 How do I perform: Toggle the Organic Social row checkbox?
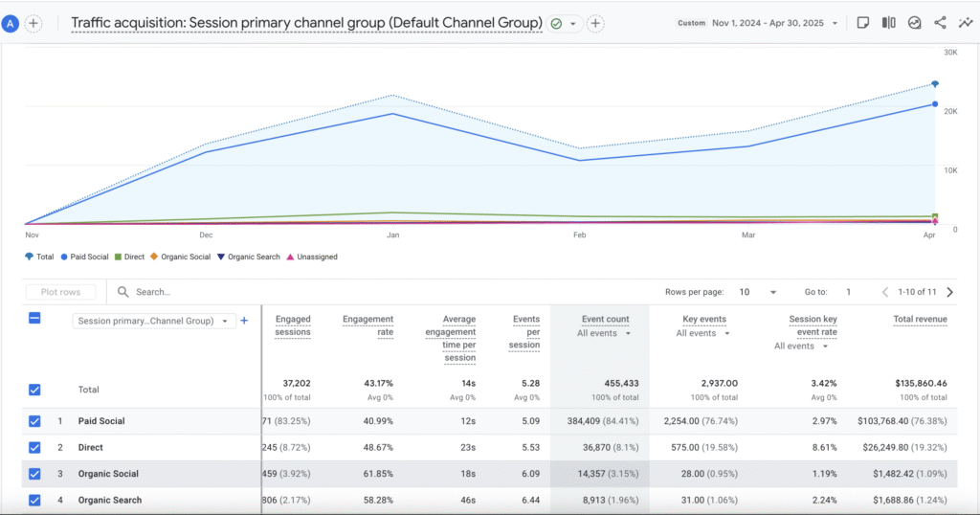click(34, 474)
